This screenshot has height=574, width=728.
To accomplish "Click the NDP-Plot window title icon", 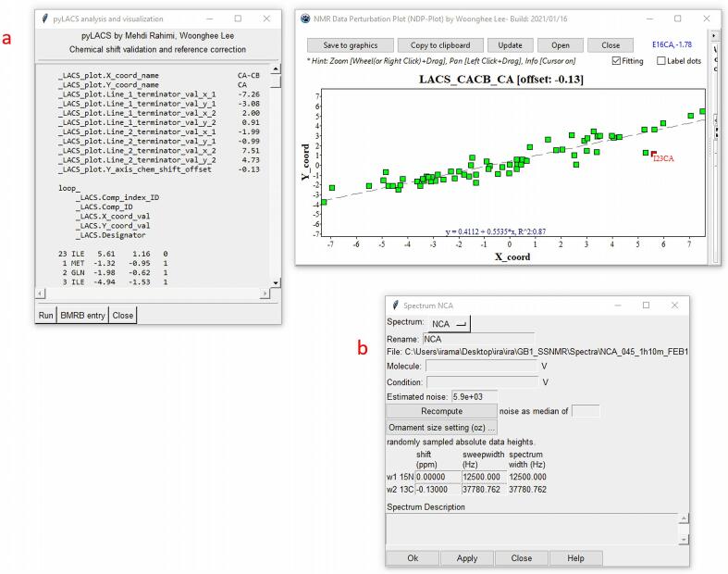I will point(306,19).
